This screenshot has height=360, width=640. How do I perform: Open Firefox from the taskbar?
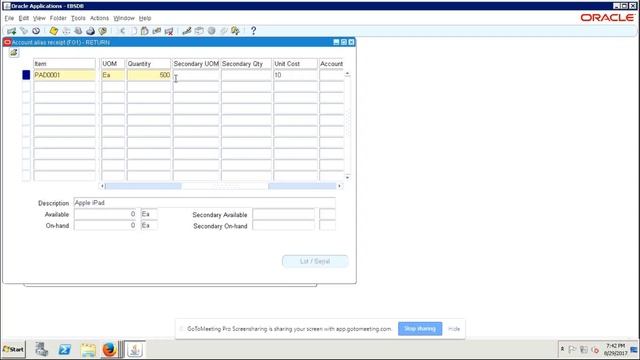point(109,349)
